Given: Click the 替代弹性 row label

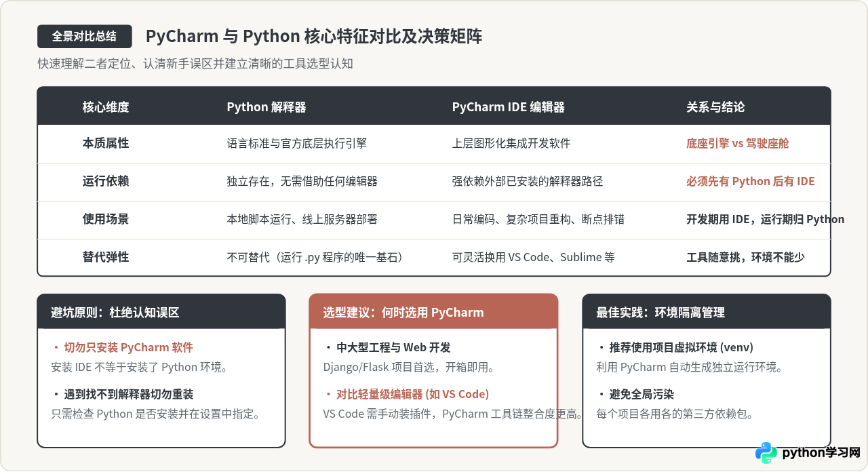Looking at the screenshot, I should coord(106,258).
